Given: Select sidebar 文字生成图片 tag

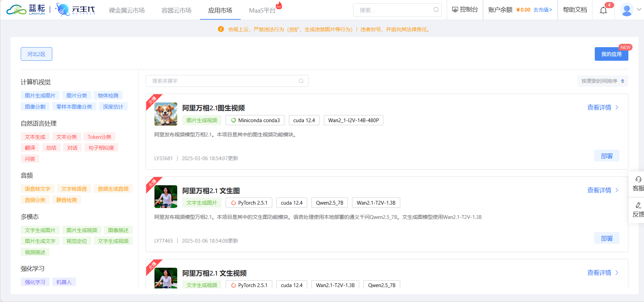Looking at the screenshot, I should click(x=40, y=230).
